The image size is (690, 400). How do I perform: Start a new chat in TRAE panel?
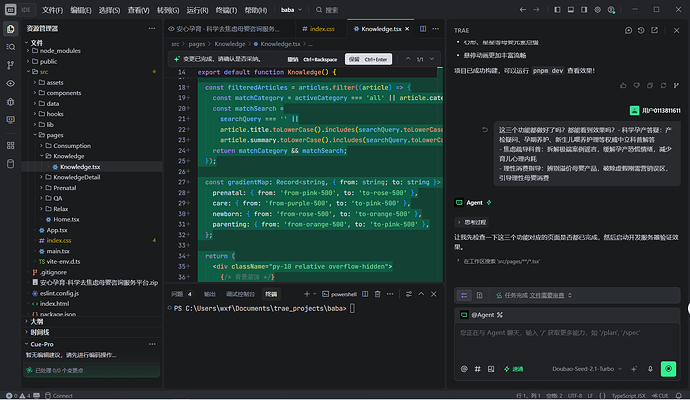coord(628,30)
